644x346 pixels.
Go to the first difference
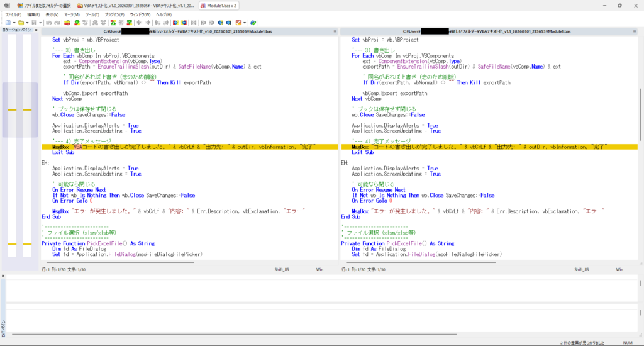click(113, 23)
